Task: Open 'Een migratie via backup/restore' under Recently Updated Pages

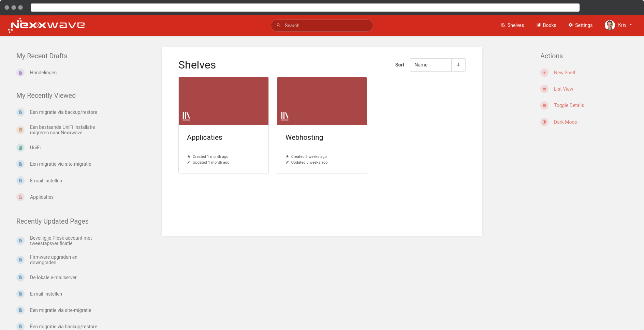Action: pyautogui.click(x=63, y=327)
